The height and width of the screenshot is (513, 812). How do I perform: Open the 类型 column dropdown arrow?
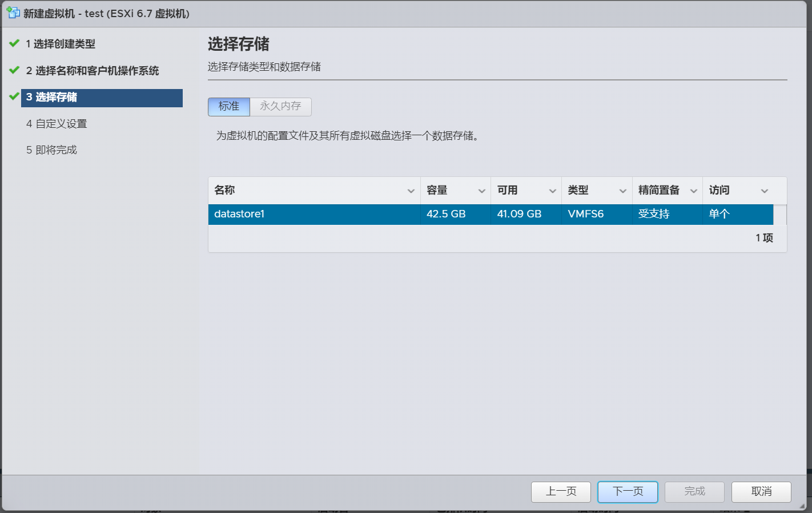coord(622,191)
